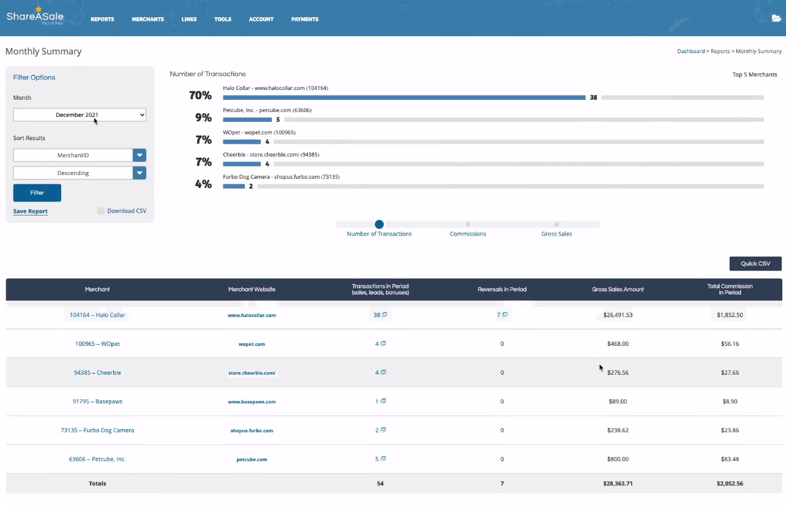Open the folder icon in header
The width and height of the screenshot is (786, 532).
tap(776, 19)
